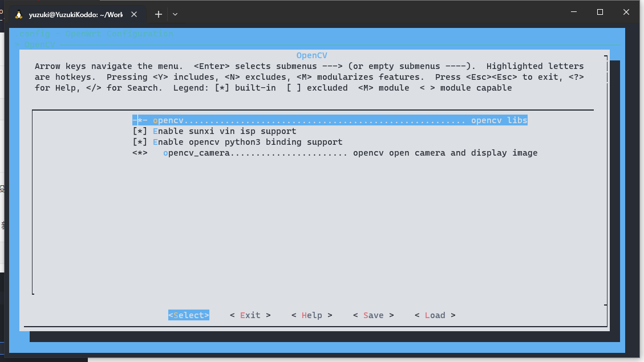Toggle the opencv libs built-in marker

[139, 120]
